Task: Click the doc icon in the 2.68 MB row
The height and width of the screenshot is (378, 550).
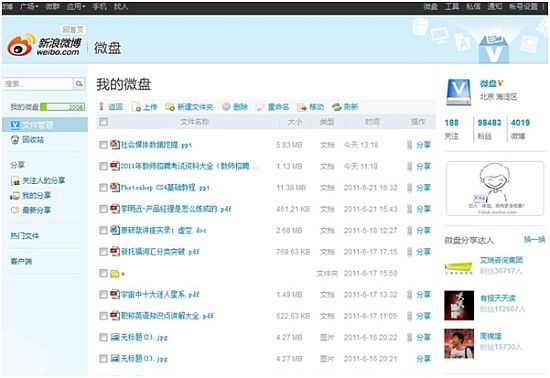Action: (x=115, y=230)
